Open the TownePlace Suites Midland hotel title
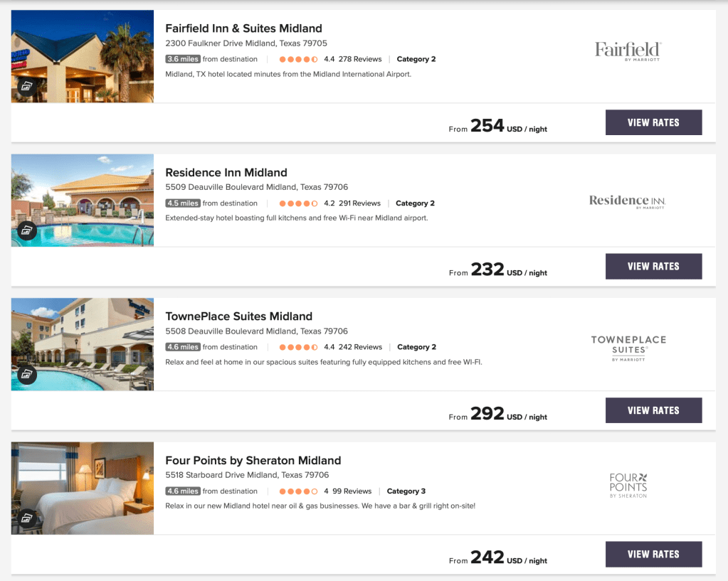The width and height of the screenshot is (728, 581). (x=238, y=316)
